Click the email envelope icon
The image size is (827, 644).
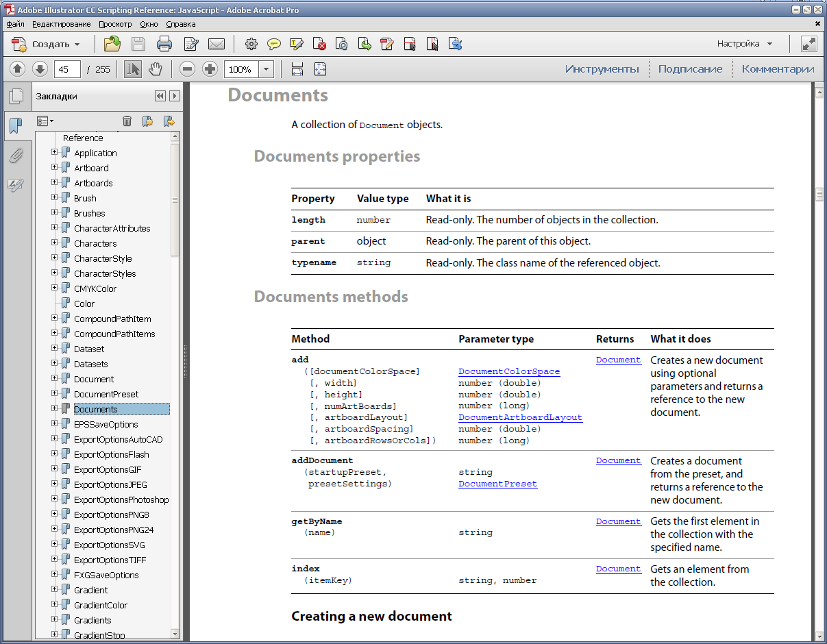point(217,45)
